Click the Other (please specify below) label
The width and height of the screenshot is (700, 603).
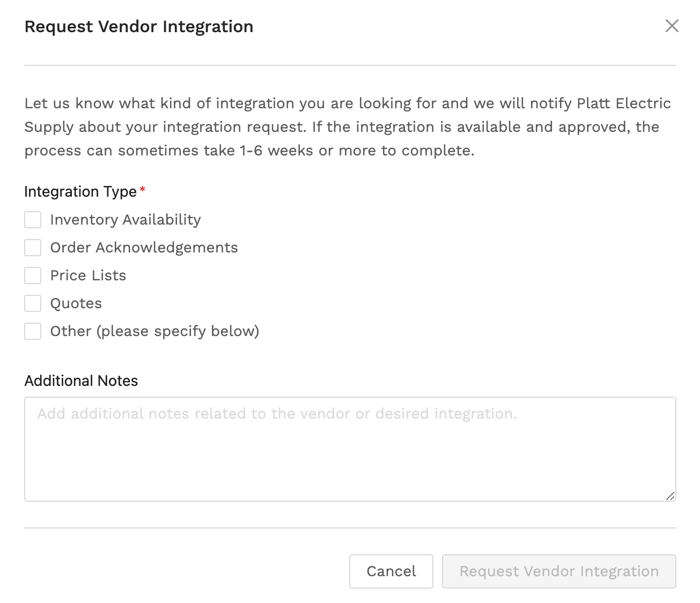click(x=154, y=331)
